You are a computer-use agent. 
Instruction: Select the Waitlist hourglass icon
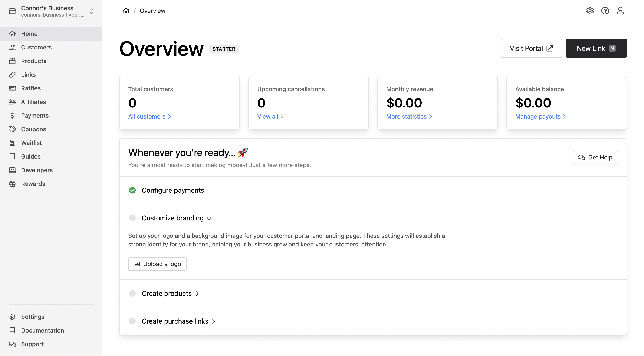(12, 143)
